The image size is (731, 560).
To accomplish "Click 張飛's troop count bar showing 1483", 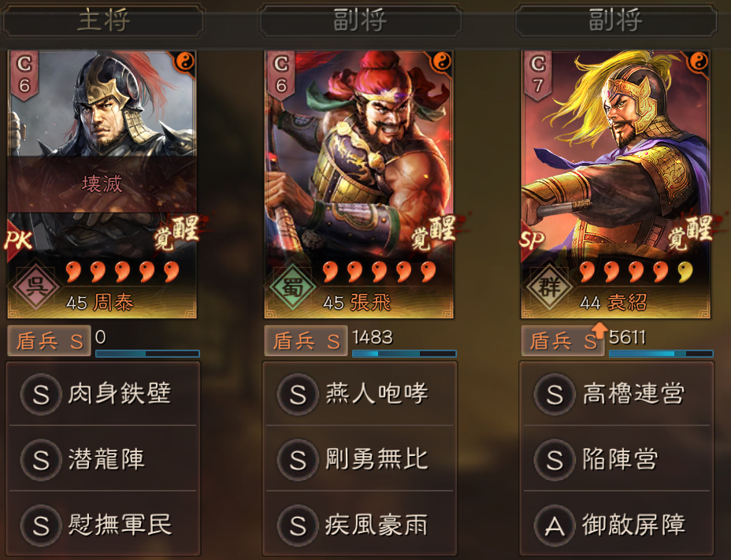I will coord(404,354).
